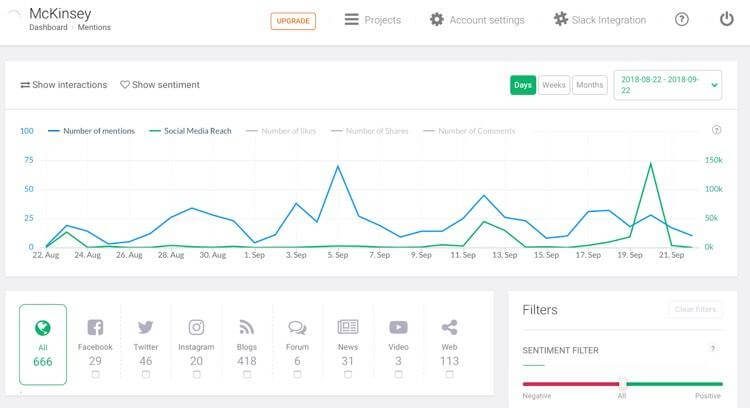Viewport: 750px width, 408px height.
Task: Click the green positive slider track
Action: [x=674, y=384]
